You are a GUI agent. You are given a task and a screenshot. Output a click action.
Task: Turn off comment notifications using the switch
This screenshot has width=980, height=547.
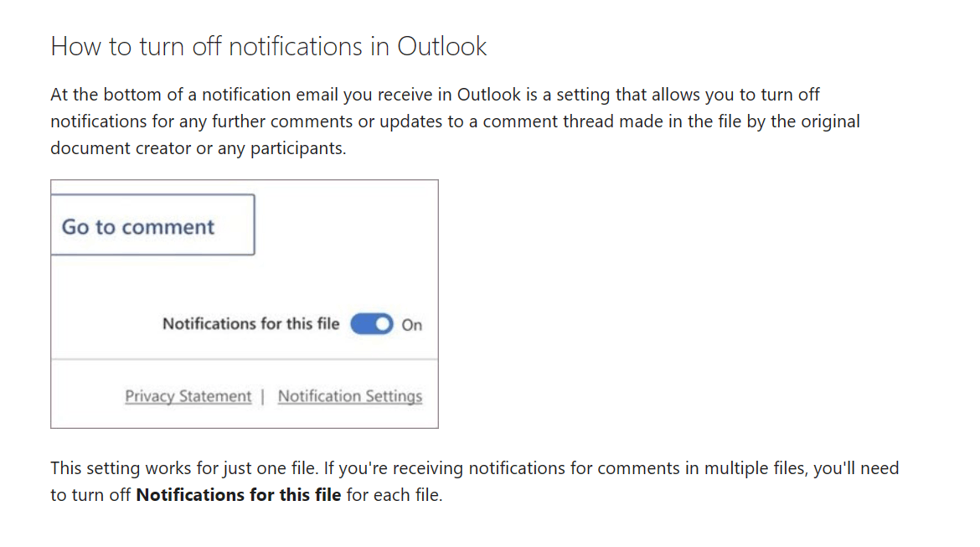point(370,323)
